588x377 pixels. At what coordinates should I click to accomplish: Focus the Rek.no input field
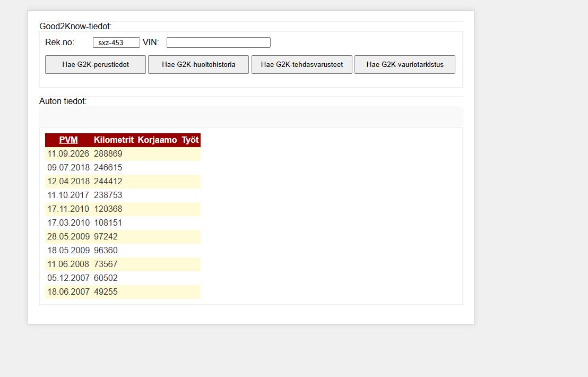pyautogui.click(x=116, y=42)
